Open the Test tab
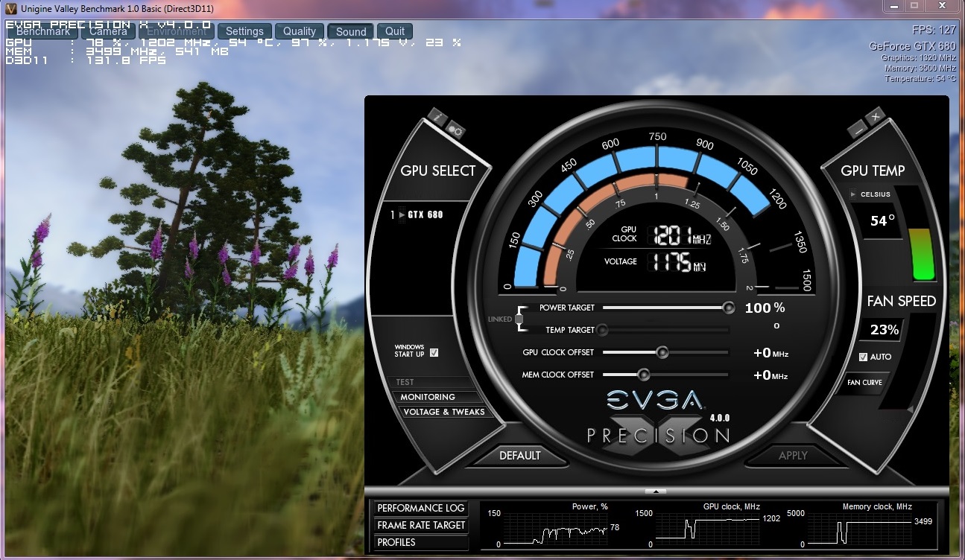965x560 pixels. point(405,382)
